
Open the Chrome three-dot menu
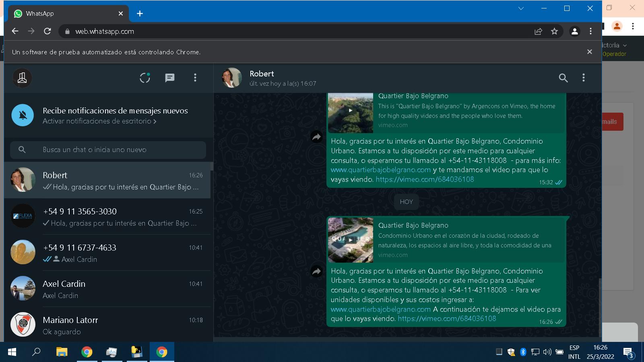pyautogui.click(x=590, y=31)
